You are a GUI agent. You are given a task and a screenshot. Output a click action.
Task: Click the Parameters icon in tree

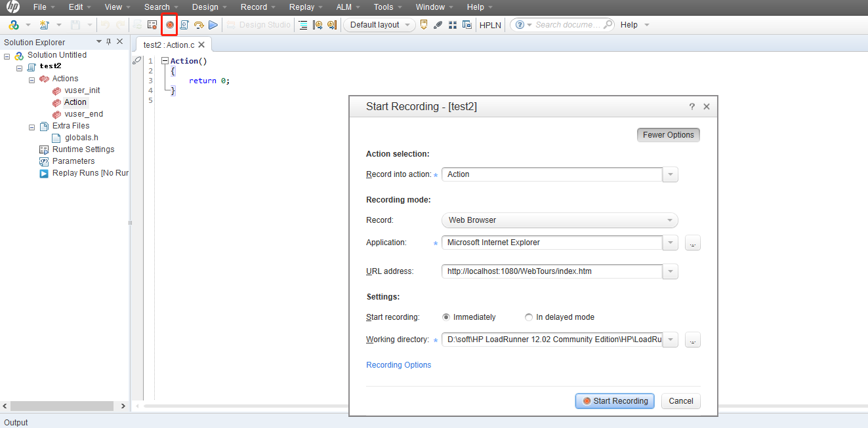(x=44, y=161)
